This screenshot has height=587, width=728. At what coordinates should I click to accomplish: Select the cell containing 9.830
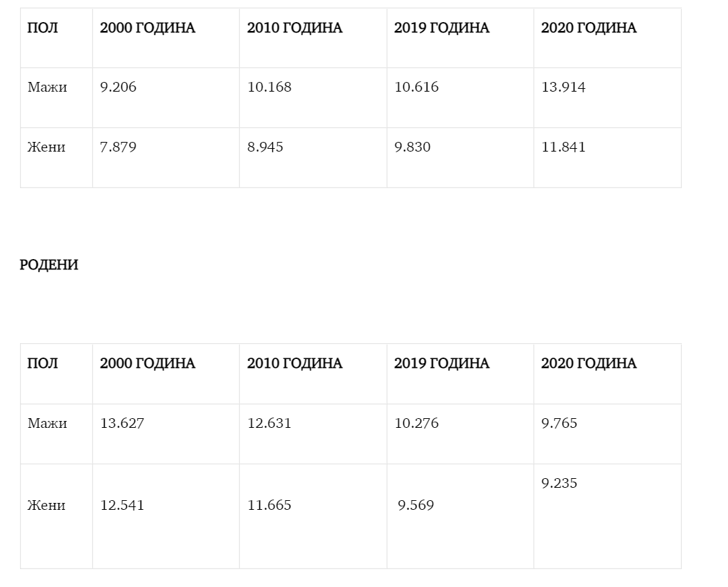pyautogui.click(x=412, y=147)
